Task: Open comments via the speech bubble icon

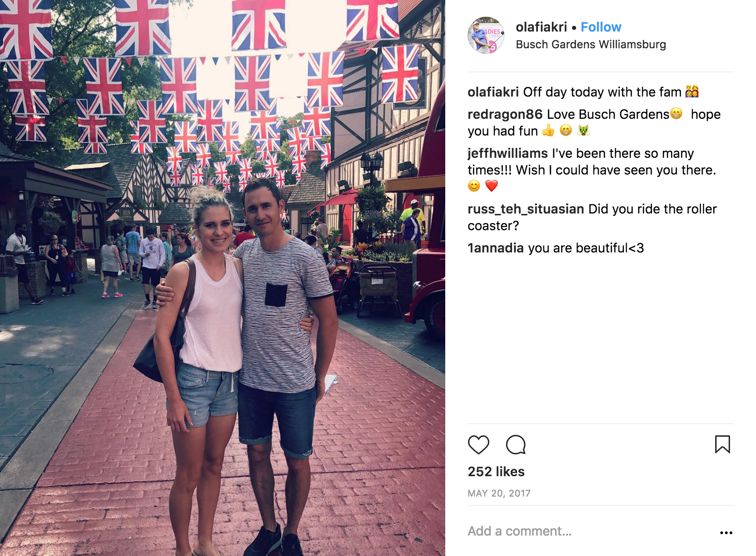Action: coord(515,445)
